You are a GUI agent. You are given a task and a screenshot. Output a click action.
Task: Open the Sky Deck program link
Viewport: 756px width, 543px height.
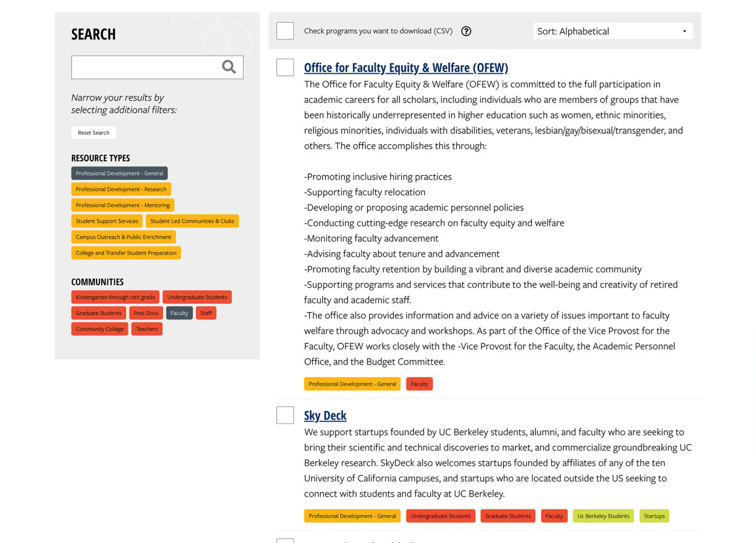325,415
